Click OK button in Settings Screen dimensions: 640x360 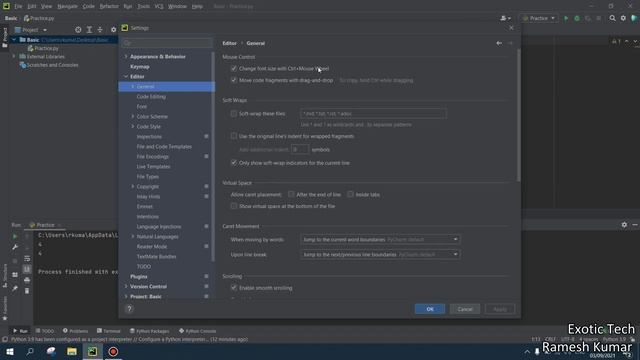coord(430,309)
